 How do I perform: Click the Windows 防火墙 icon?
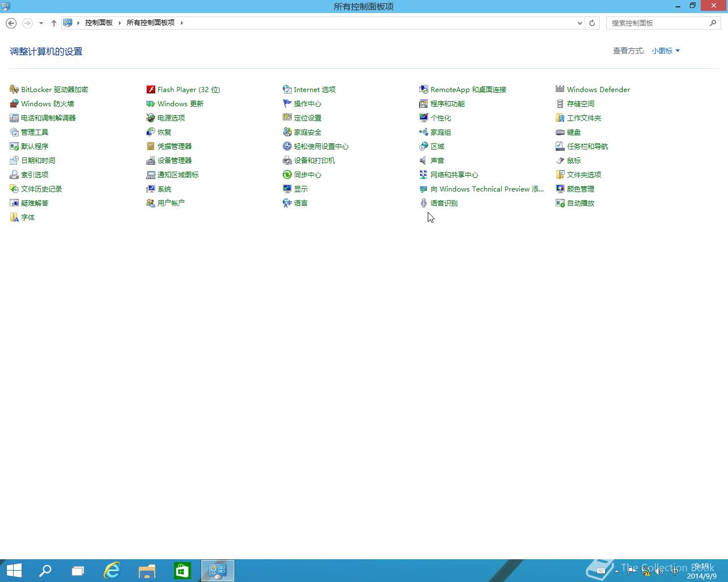[x=14, y=103]
